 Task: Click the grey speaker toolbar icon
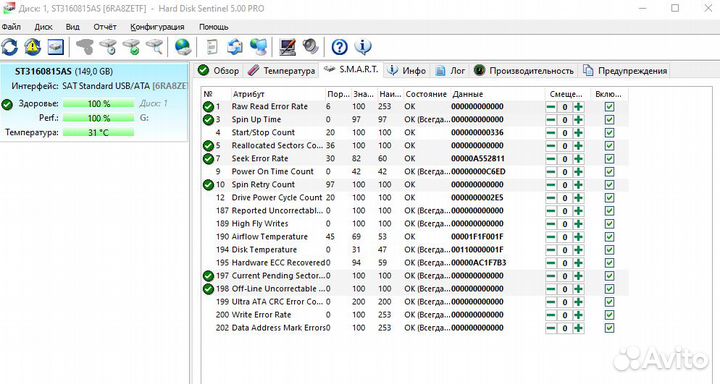311,47
